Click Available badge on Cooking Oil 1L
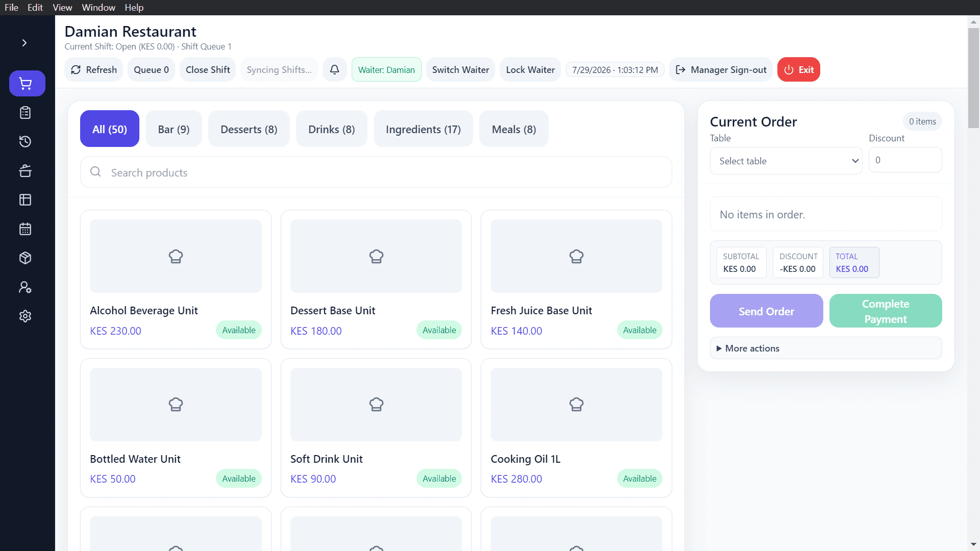 coord(640,479)
